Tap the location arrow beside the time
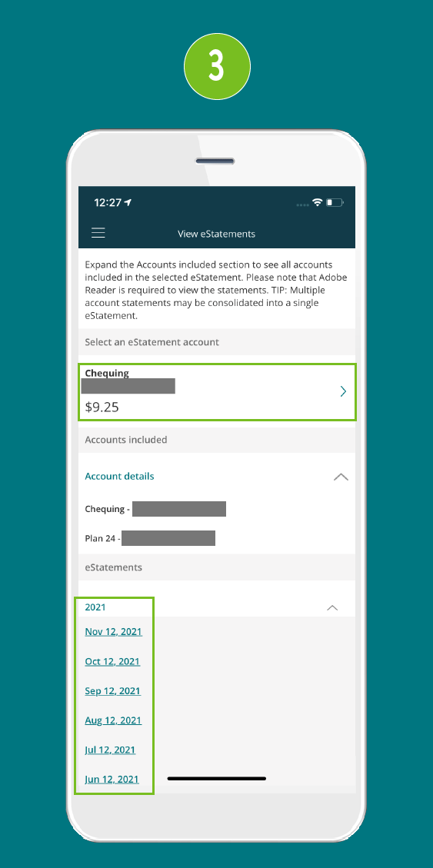 pos(128,203)
